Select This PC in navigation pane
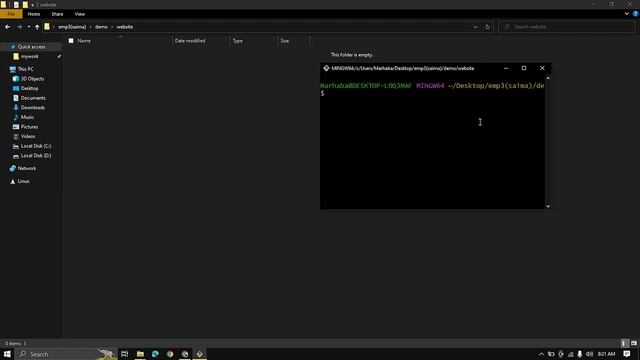640x360 pixels. [26, 69]
